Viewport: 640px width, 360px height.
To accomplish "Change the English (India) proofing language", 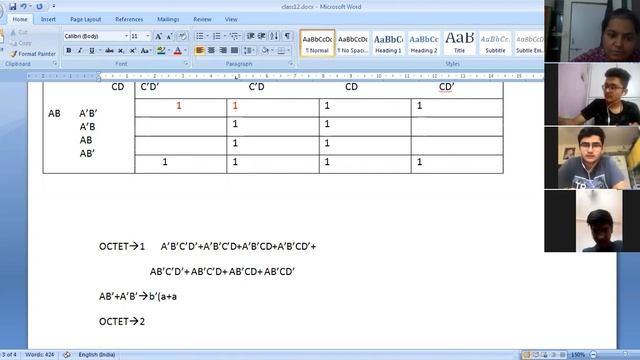I will [97, 355].
